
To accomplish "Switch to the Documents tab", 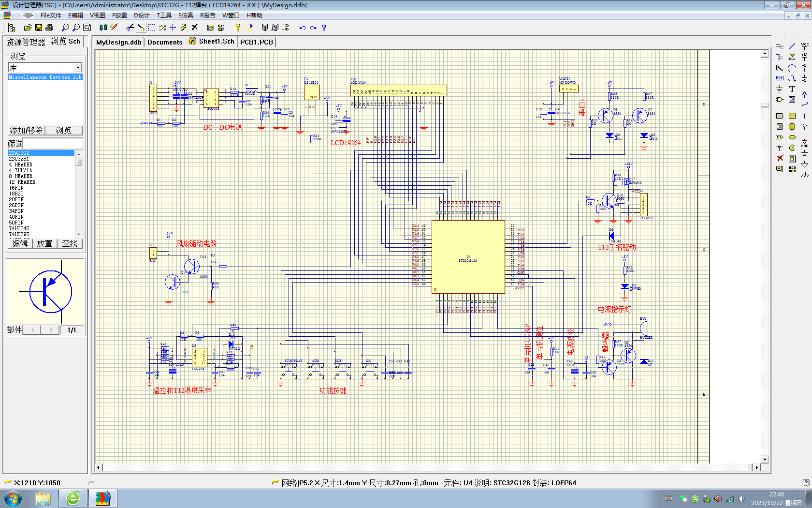I will pos(165,42).
